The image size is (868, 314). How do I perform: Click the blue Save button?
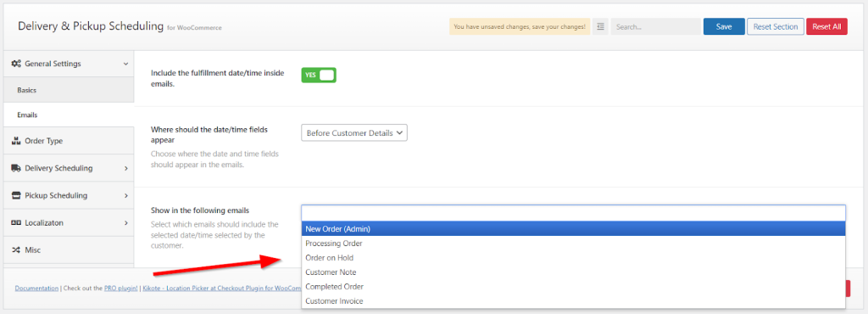click(724, 26)
